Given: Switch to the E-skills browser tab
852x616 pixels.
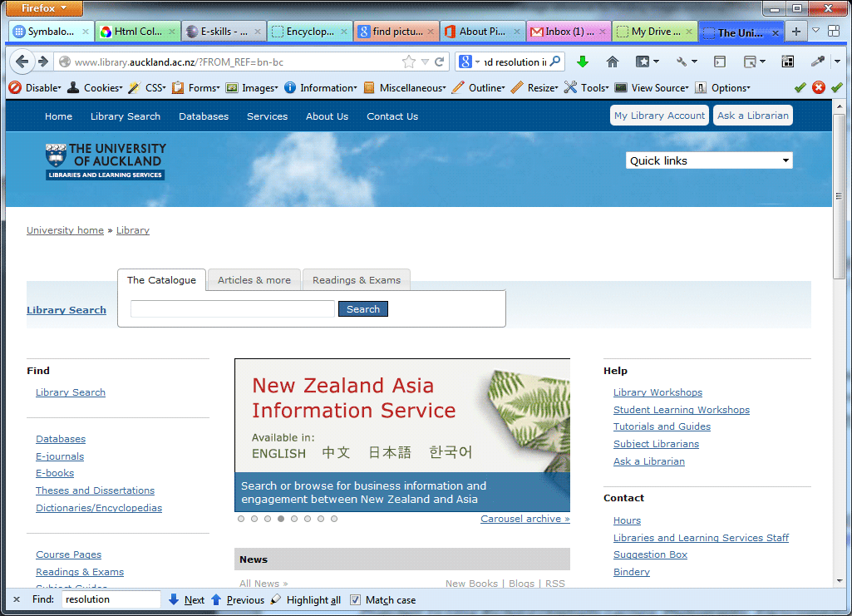Looking at the screenshot, I should 224,32.
